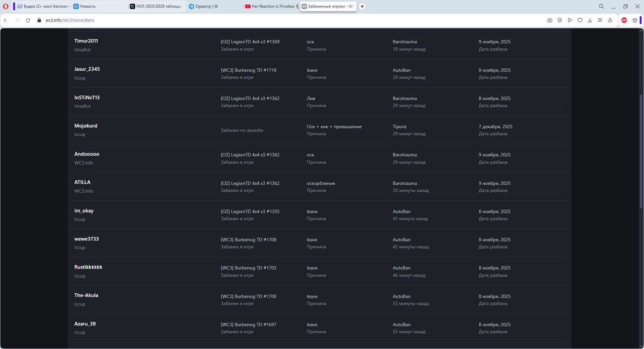Open the extensions cube icon
644x349 pixels.
click(x=634, y=20)
